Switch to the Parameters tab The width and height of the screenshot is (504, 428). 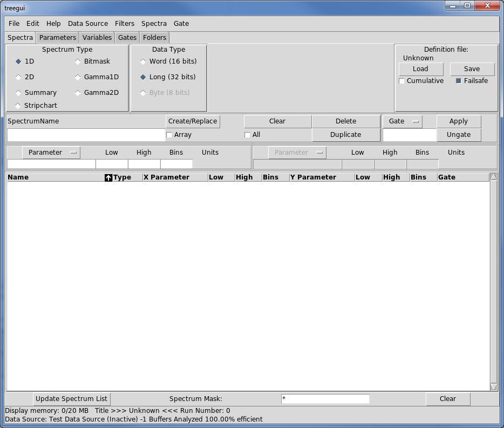tap(58, 38)
